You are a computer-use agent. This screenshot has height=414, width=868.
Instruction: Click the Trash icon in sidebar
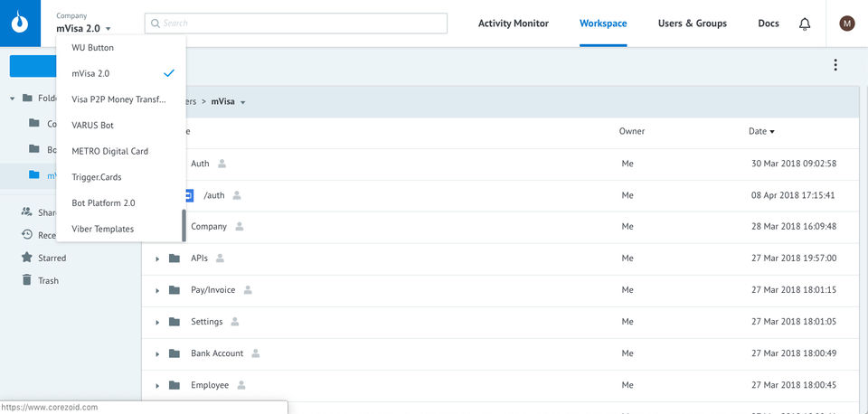click(27, 280)
